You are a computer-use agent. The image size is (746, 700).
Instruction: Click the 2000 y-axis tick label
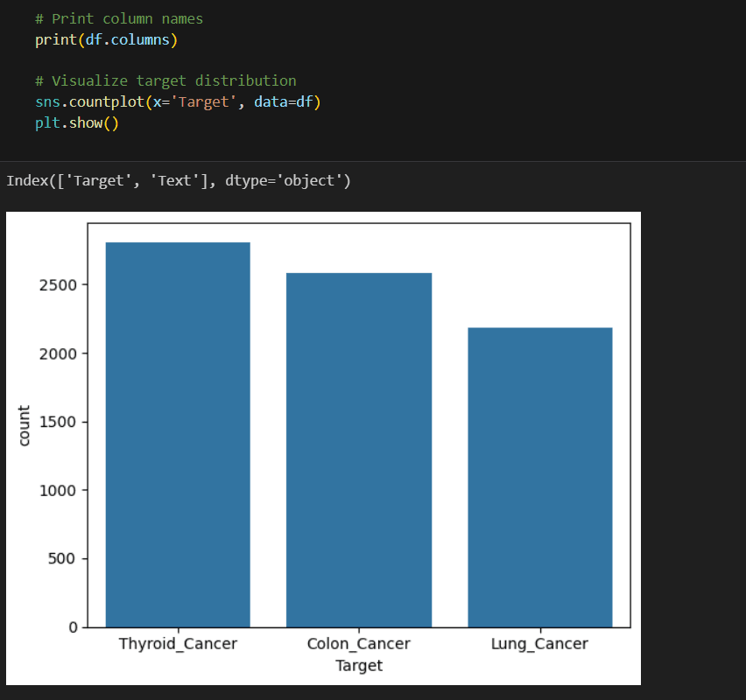(x=58, y=353)
